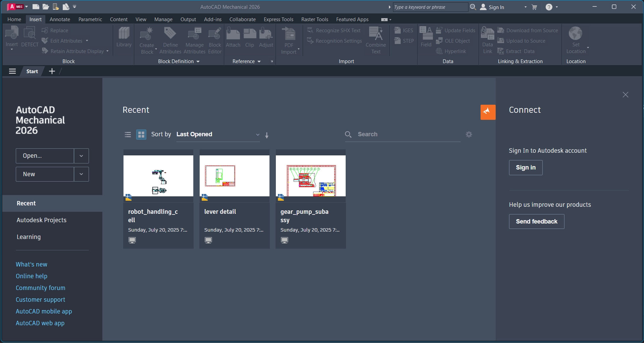
Task: Open the Sort by Last Opened dropdown
Action: pyautogui.click(x=218, y=135)
